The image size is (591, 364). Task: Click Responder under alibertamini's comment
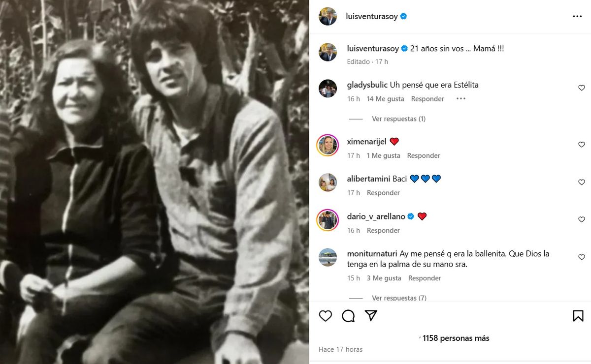pos(383,193)
